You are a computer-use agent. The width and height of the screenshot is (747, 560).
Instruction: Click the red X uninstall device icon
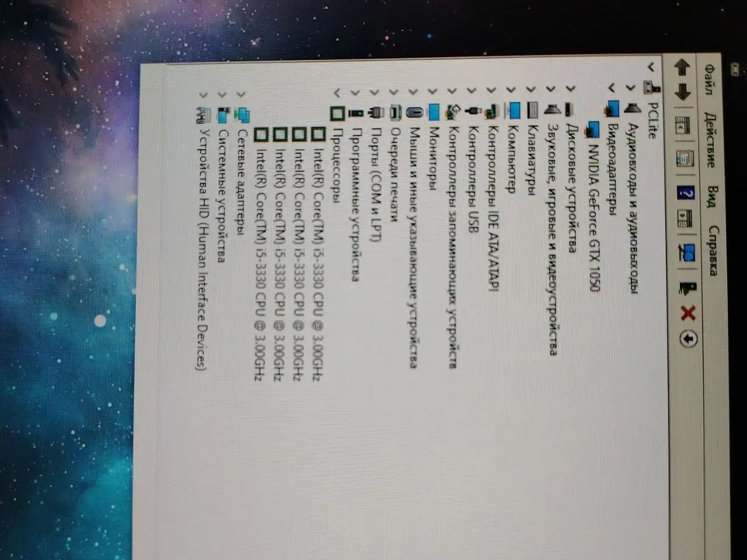[687, 313]
